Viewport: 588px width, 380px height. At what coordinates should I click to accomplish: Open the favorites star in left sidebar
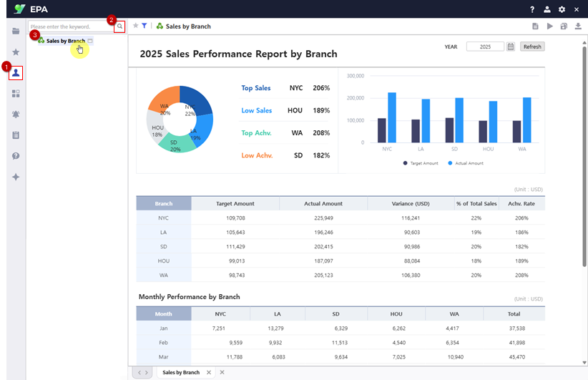click(x=16, y=52)
